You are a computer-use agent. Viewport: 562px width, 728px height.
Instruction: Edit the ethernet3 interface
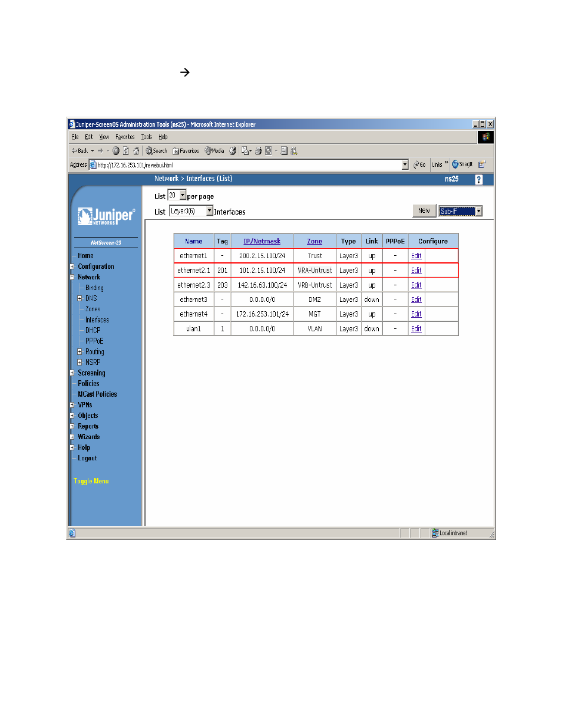pos(416,300)
